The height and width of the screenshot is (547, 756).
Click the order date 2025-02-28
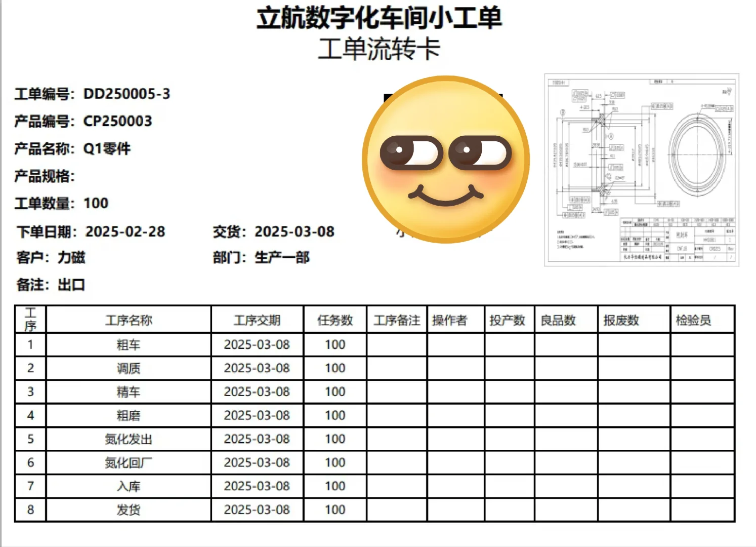pyautogui.click(x=125, y=231)
